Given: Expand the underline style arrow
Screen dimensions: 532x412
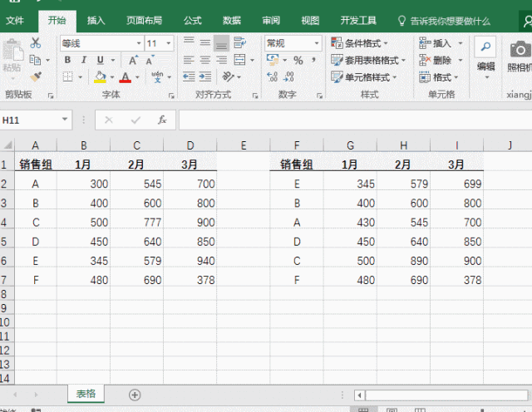Looking at the screenshot, I should tap(113, 61).
